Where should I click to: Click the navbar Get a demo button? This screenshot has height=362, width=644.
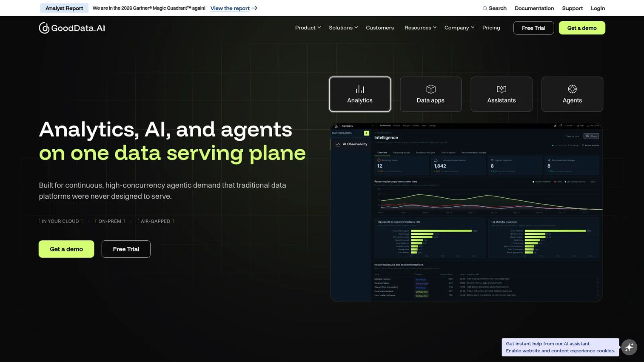[x=582, y=28]
